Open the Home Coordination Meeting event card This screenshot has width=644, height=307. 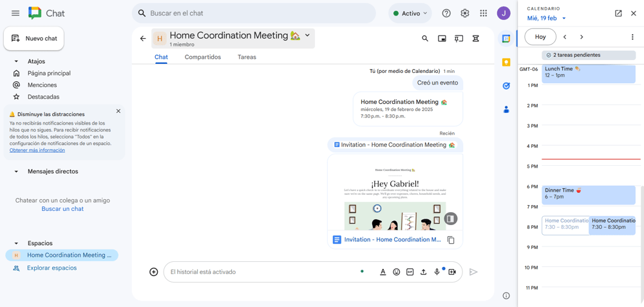point(408,108)
